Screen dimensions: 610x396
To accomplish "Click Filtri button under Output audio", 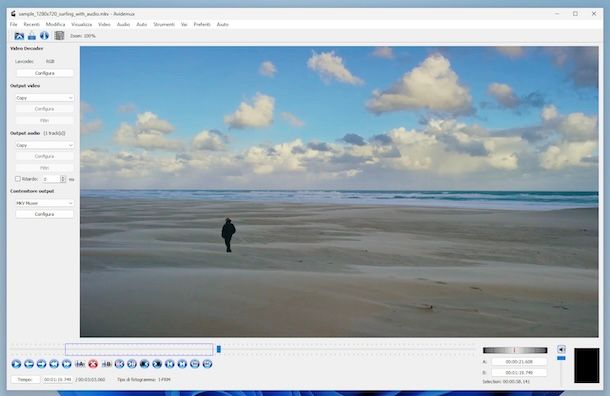I will (44, 168).
